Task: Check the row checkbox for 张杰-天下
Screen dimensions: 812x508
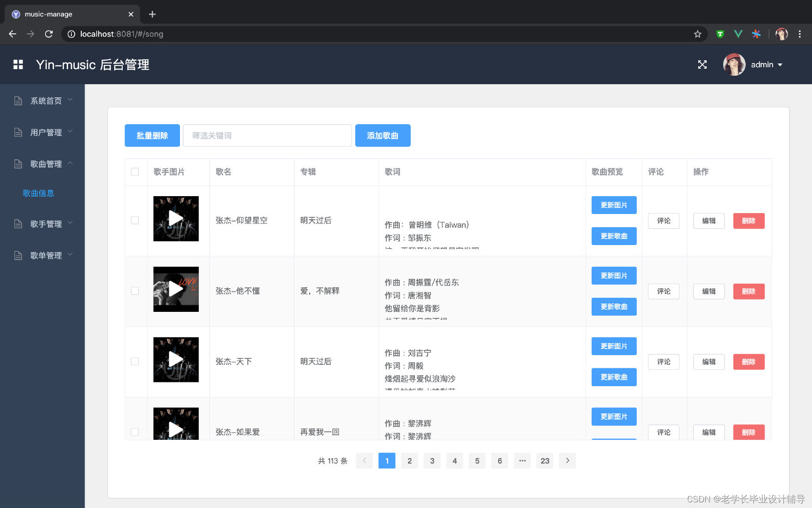Action: 135,361
